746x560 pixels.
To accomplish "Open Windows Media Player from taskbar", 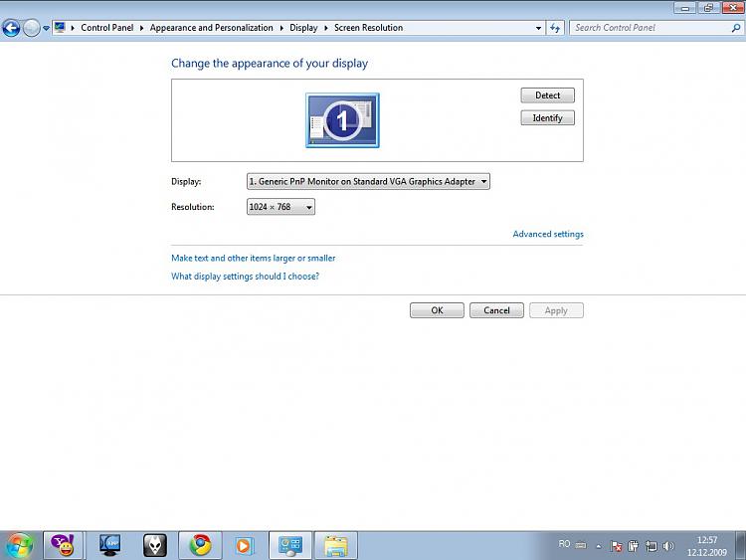I will click(x=244, y=545).
